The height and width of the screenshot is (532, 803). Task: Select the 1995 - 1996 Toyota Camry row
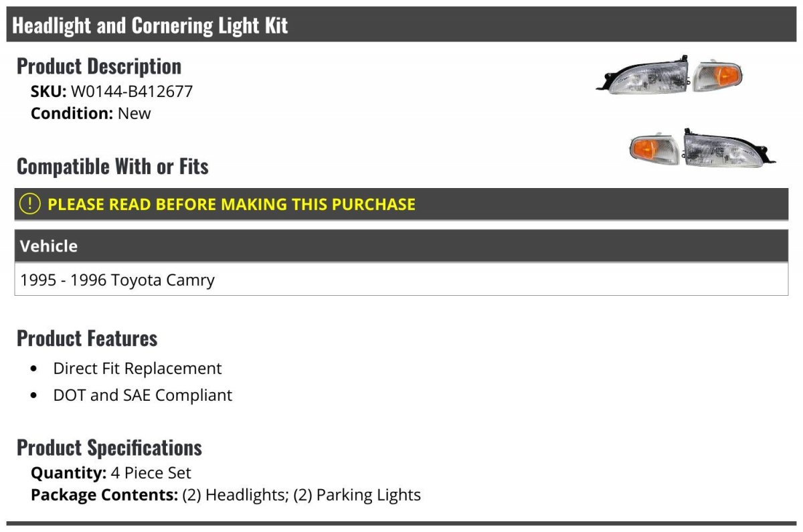118,280
